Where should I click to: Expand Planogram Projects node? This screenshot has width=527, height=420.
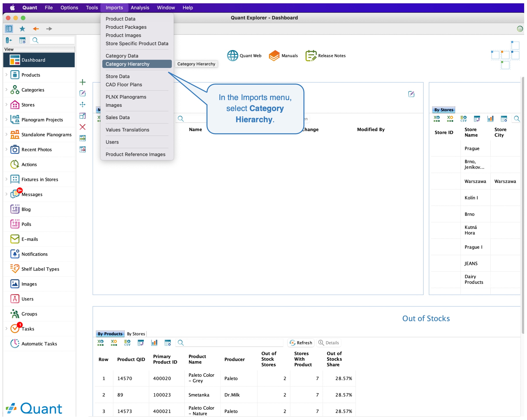click(x=6, y=119)
